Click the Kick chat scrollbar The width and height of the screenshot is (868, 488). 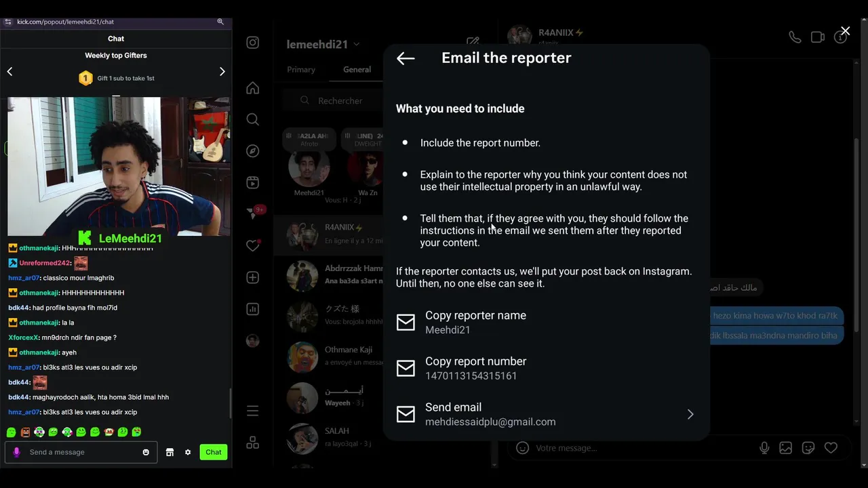[x=231, y=403]
